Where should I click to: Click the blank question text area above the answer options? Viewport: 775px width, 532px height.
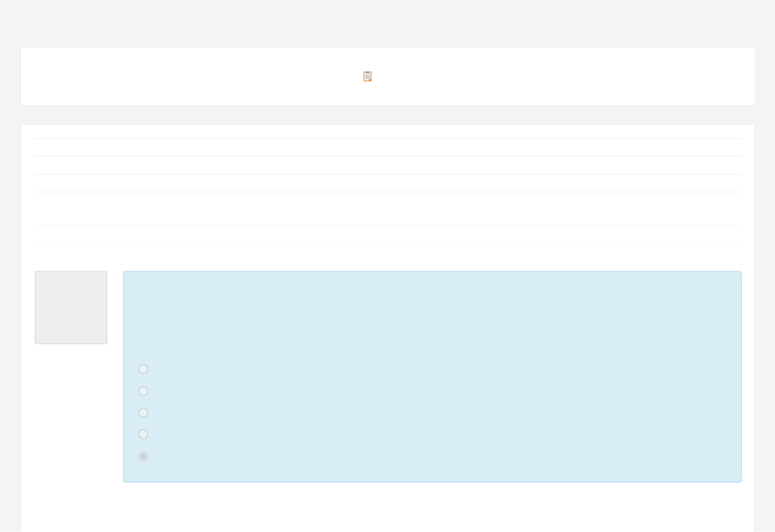(x=432, y=316)
